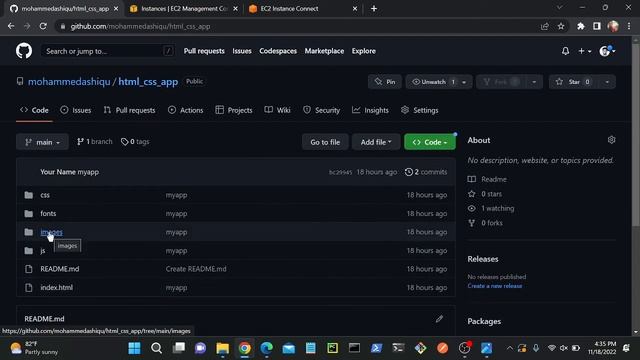The image size is (640, 360).
Task: Bookmark this page with the star
Action: (561, 26)
